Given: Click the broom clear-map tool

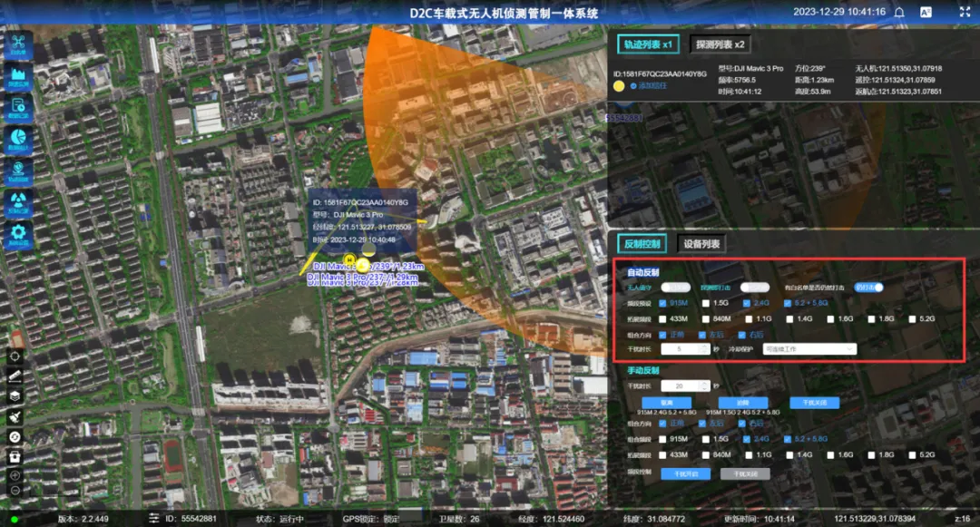Looking at the screenshot, I should tap(15, 416).
